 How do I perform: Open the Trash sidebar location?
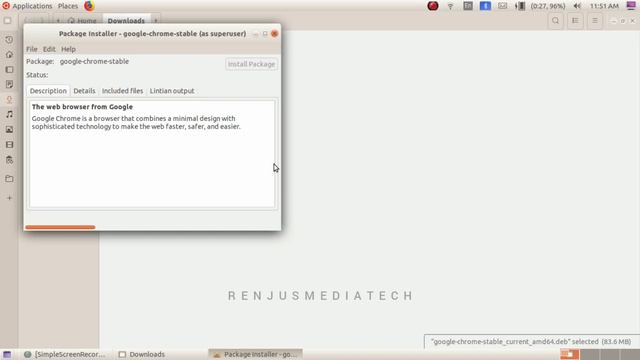(9, 160)
